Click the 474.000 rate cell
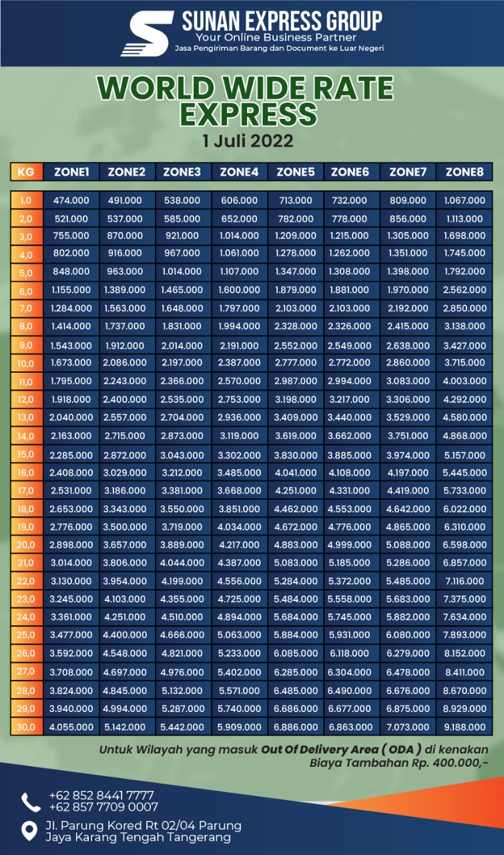The image size is (504, 855). (x=71, y=200)
